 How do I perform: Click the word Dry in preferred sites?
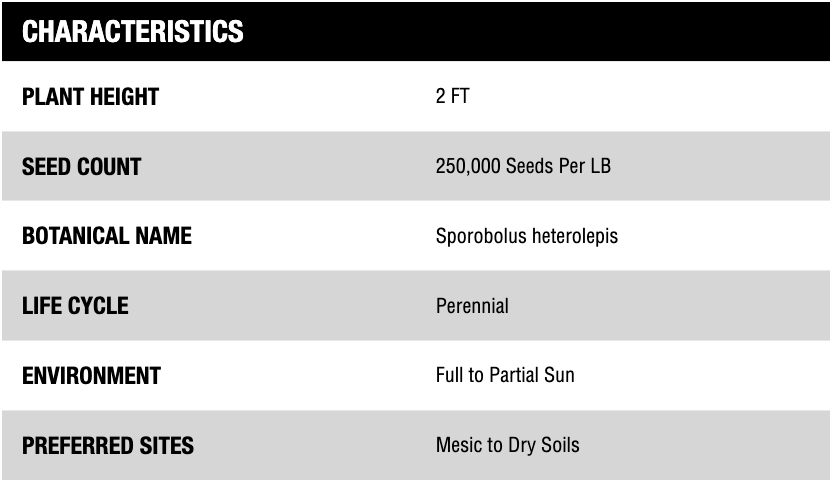coord(521,445)
